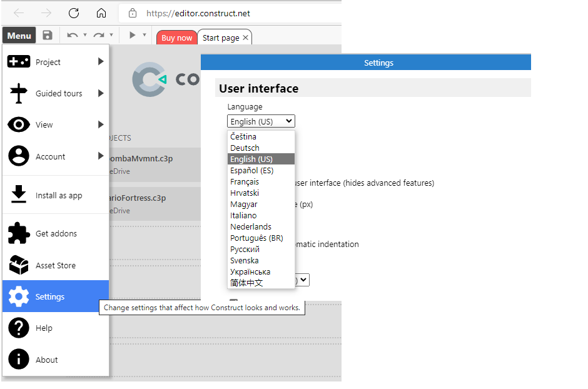Select Hrvatski in language list
588x389 pixels.
(x=261, y=193)
